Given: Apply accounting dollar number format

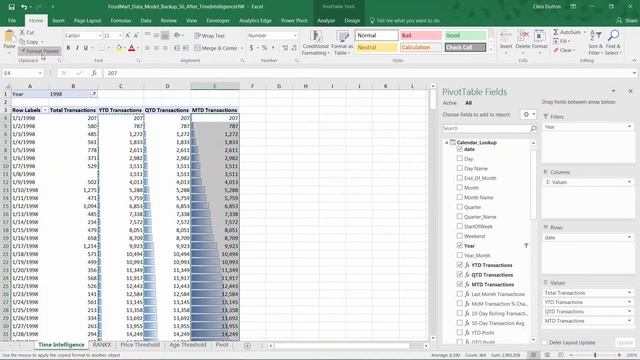Looking at the screenshot, I should (251, 48).
